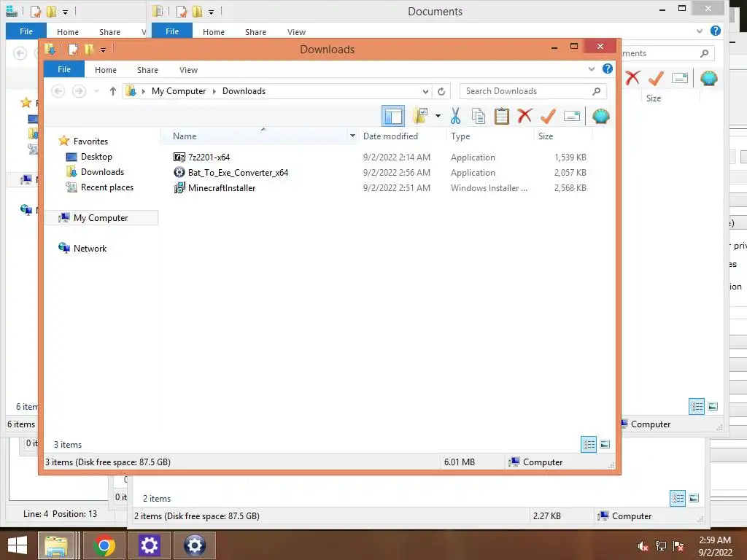The image size is (747, 560).
Task: Select Downloads in the navigation pane
Action: click(96, 172)
